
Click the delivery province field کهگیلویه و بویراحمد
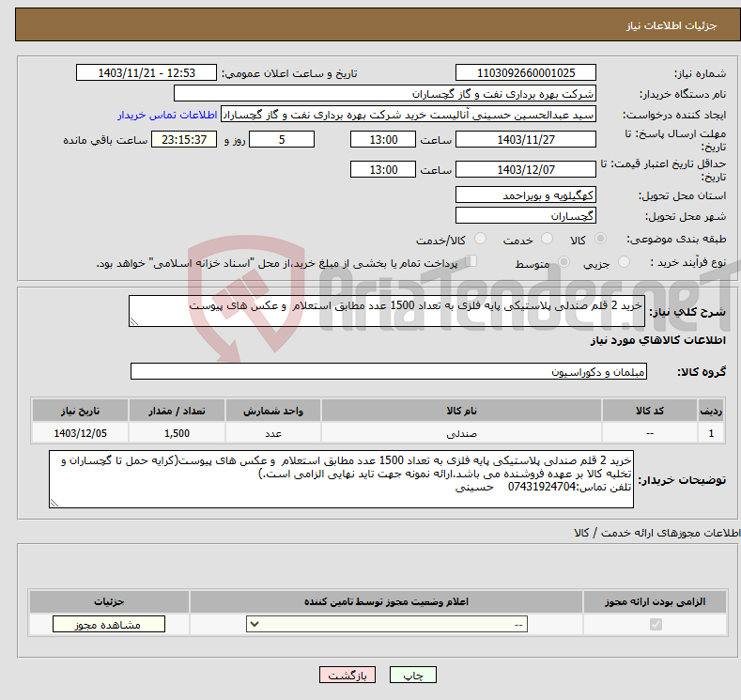tap(526, 194)
